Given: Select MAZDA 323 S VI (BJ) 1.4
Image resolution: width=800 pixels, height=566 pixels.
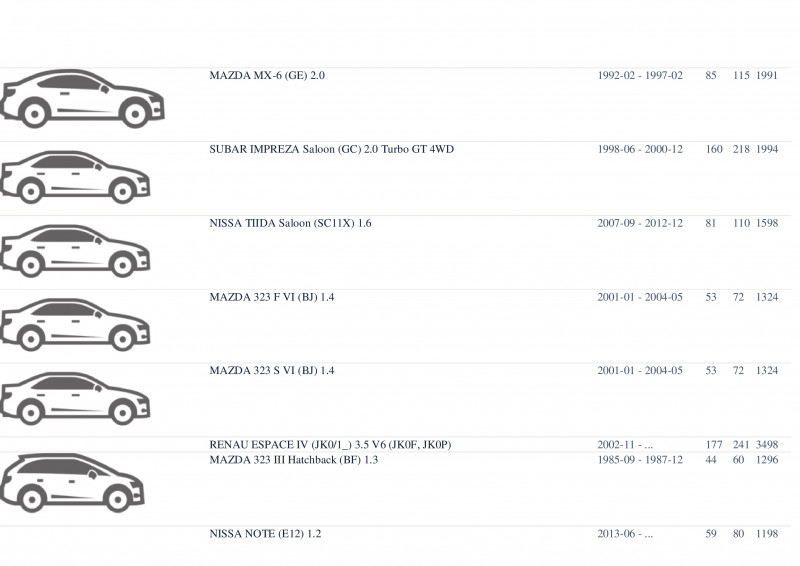Looking at the screenshot, I should (272, 371).
